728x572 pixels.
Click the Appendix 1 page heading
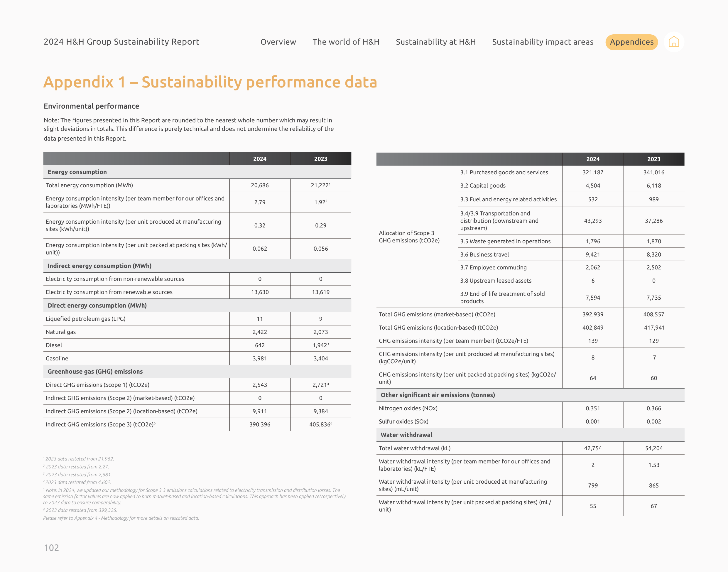click(210, 82)
